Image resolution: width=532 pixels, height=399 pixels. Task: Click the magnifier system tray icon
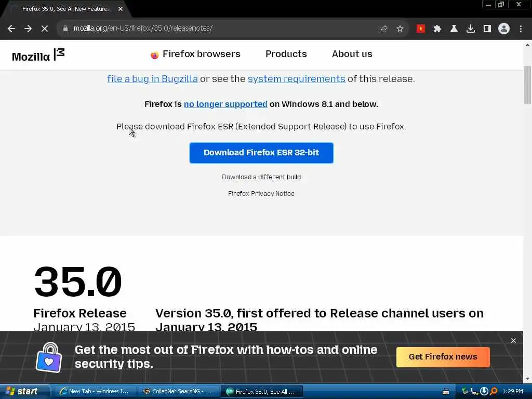click(x=494, y=392)
